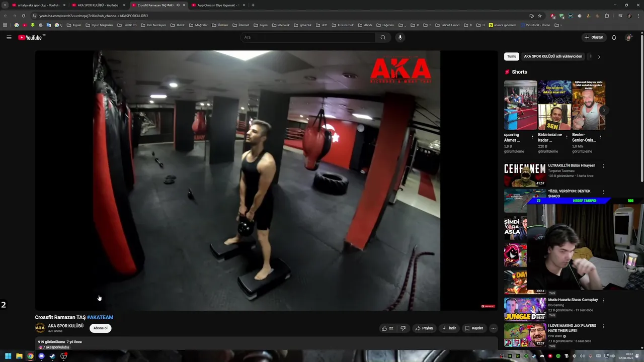Screen dimensions: 644x362
Task: Open Chrome from the taskbar
Action: click(x=30, y=356)
